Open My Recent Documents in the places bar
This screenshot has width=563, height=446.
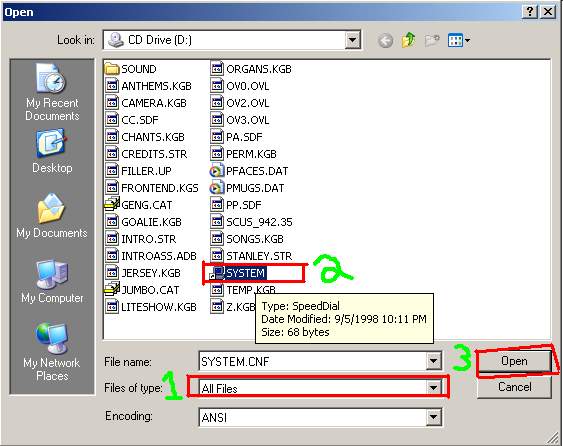pos(52,92)
